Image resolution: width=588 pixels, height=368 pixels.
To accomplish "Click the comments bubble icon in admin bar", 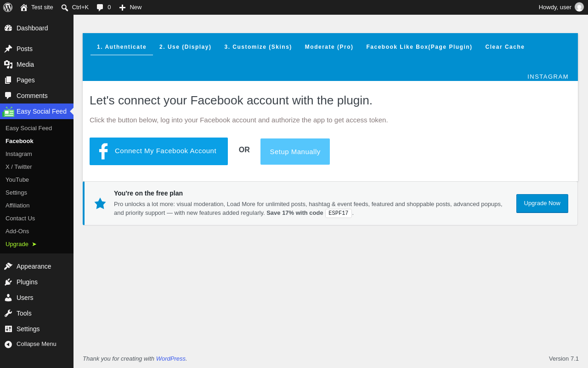I will pos(100,7).
